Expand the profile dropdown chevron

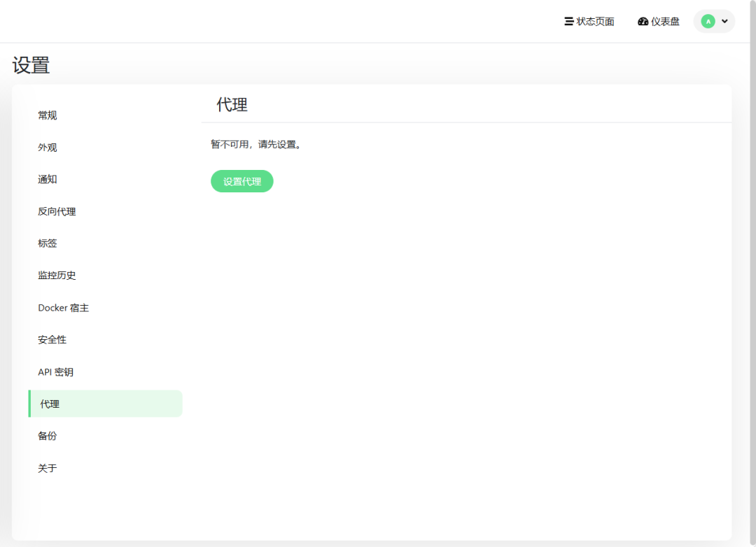[x=724, y=22]
